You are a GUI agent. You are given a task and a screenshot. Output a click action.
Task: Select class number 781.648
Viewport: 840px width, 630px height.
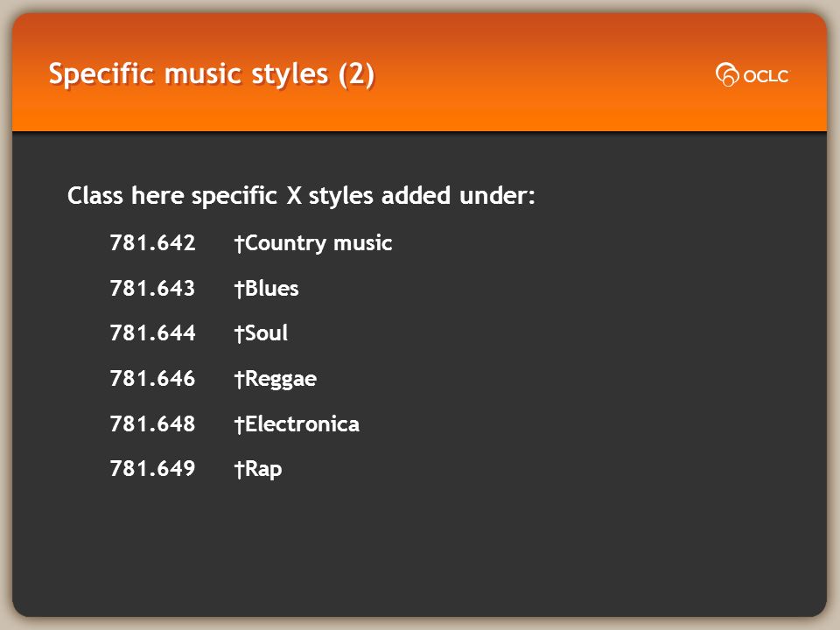[152, 423]
